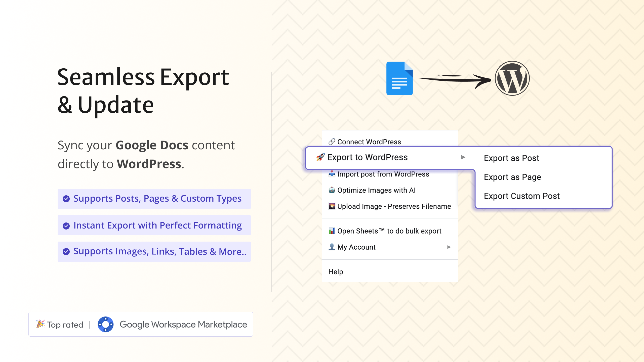
Task: Click the picture icon for Upload Image
Action: click(332, 206)
